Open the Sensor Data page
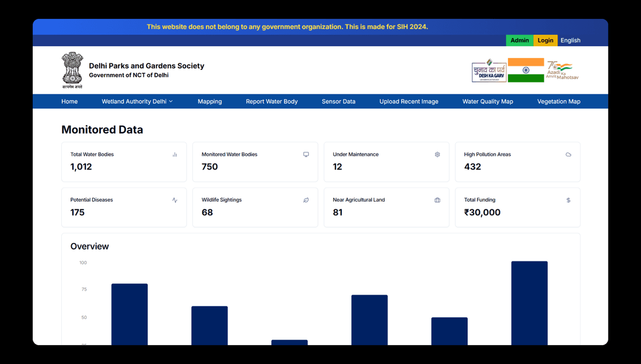 tap(338, 101)
